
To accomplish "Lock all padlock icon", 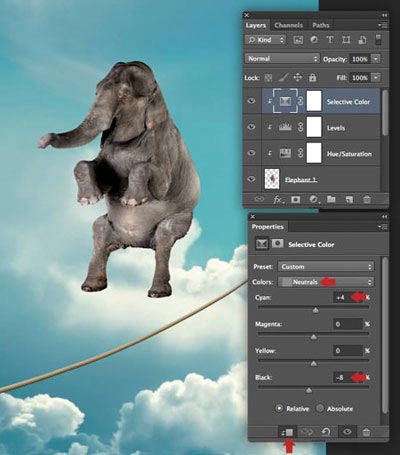I will 312,78.
